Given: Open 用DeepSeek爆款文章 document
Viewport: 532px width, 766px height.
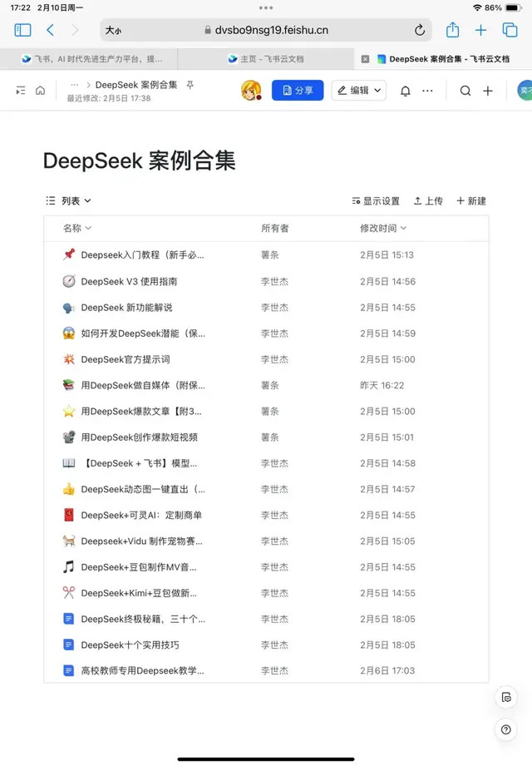Looking at the screenshot, I should pyautogui.click(x=141, y=412).
